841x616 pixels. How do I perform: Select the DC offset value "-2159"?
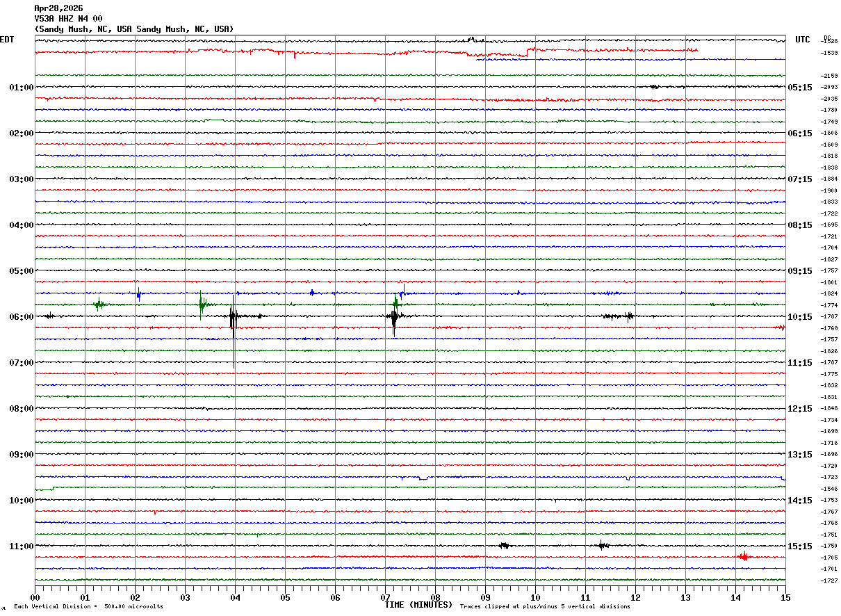[x=829, y=76]
